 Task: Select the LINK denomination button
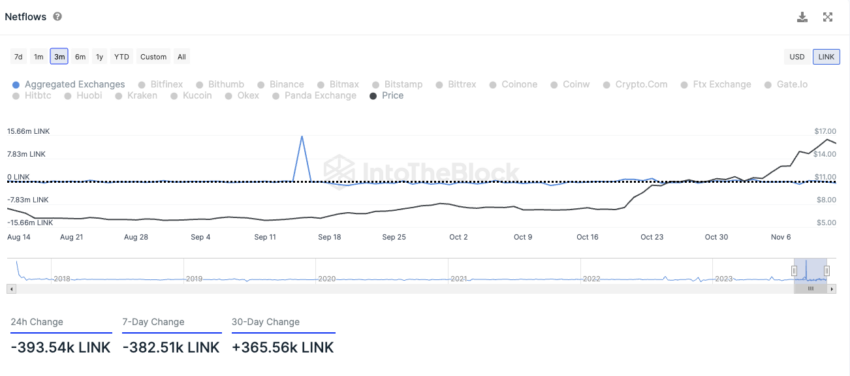coord(826,56)
